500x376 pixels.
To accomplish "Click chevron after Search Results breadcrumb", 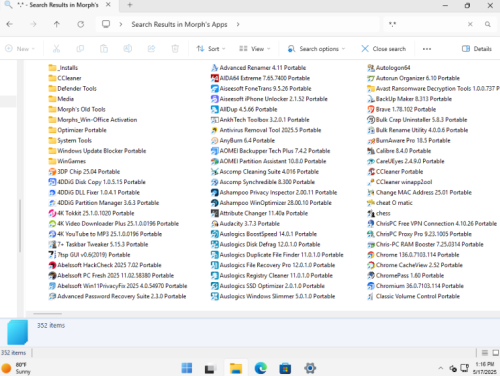I will [238, 24].
